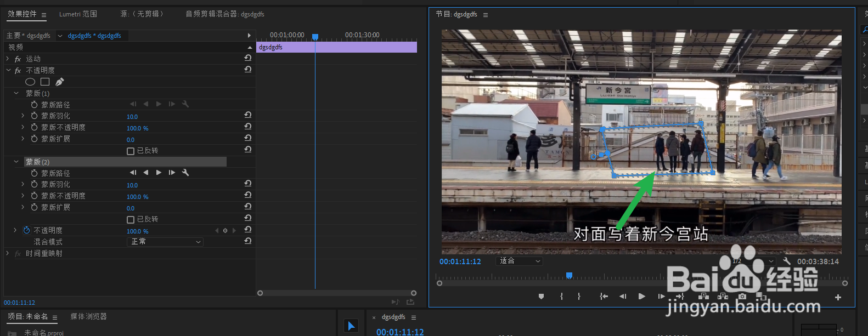Reset 蒙版羽化 of 蒙版(1)
The width and height of the screenshot is (868, 336).
coord(248,115)
